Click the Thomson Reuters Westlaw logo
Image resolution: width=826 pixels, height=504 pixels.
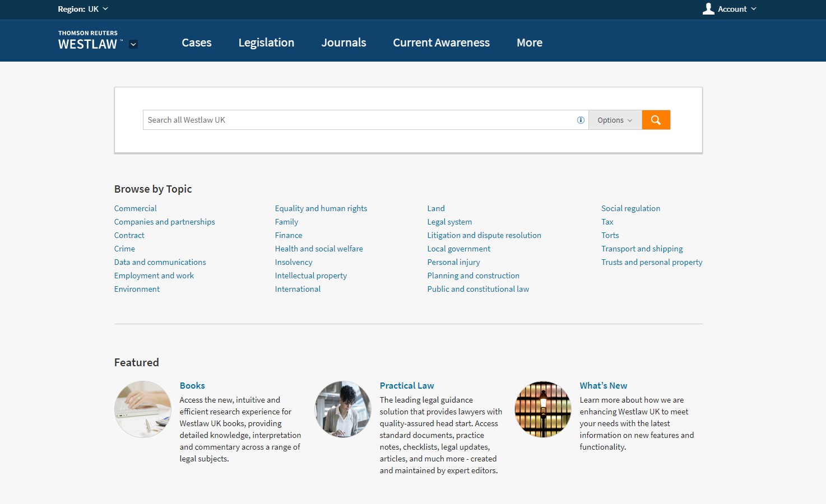pyautogui.click(x=90, y=41)
